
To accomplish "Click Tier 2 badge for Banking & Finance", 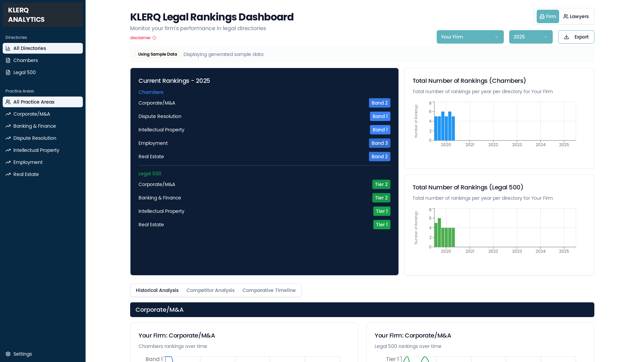I will [x=381, y=198].
